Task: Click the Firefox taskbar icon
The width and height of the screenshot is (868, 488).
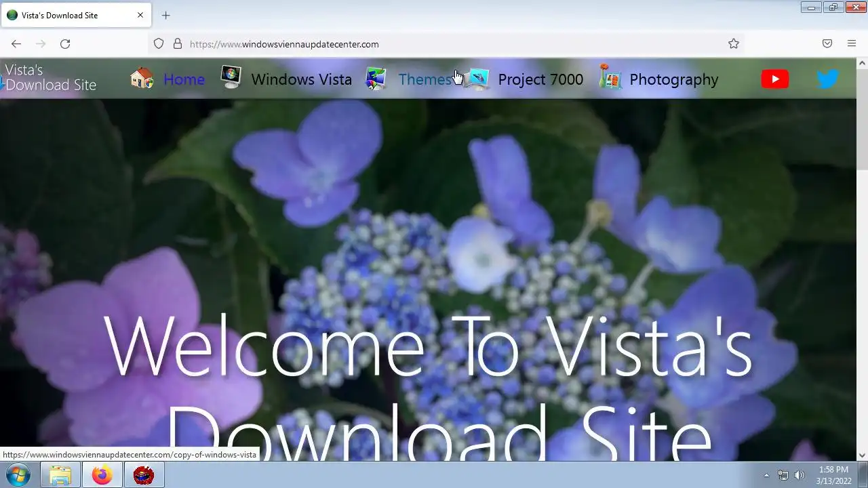Action: click(102, 475)
